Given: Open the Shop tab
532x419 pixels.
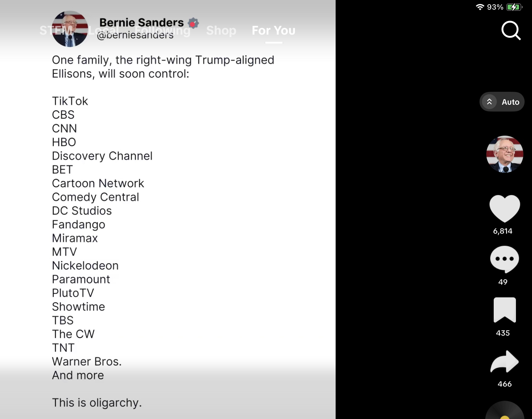Looking at the screenshot, I should coord(221,30).
